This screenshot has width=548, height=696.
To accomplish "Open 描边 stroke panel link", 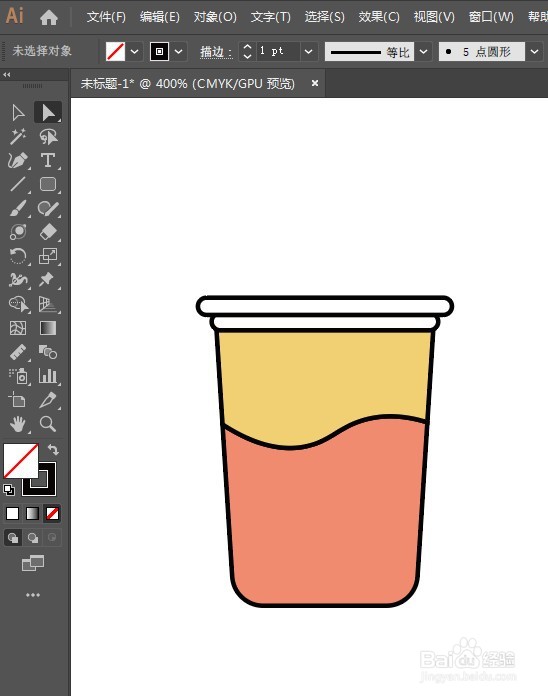I will 216,52.
